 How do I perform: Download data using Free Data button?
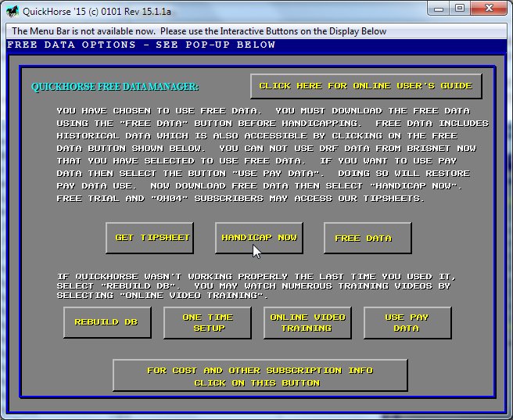click(x=367, y=239)
